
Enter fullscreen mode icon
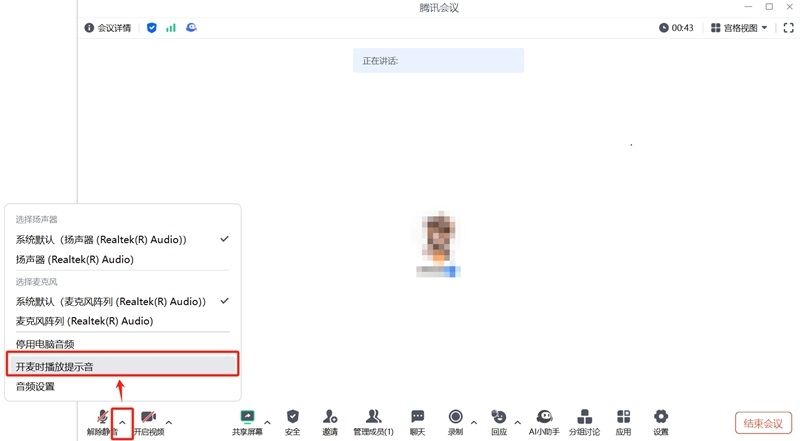tap(788, 28)
